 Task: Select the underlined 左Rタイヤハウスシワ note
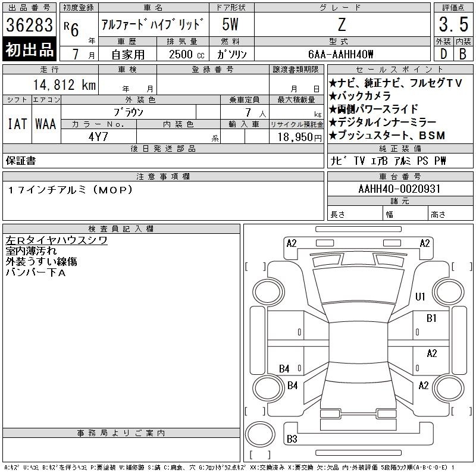point(57,240)
